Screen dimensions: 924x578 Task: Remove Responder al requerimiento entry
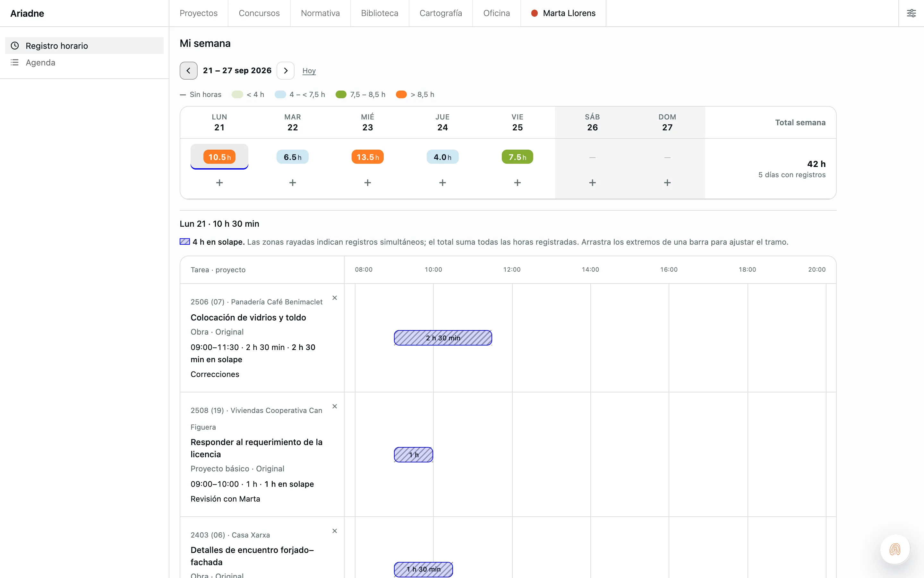tap(335, 406)
